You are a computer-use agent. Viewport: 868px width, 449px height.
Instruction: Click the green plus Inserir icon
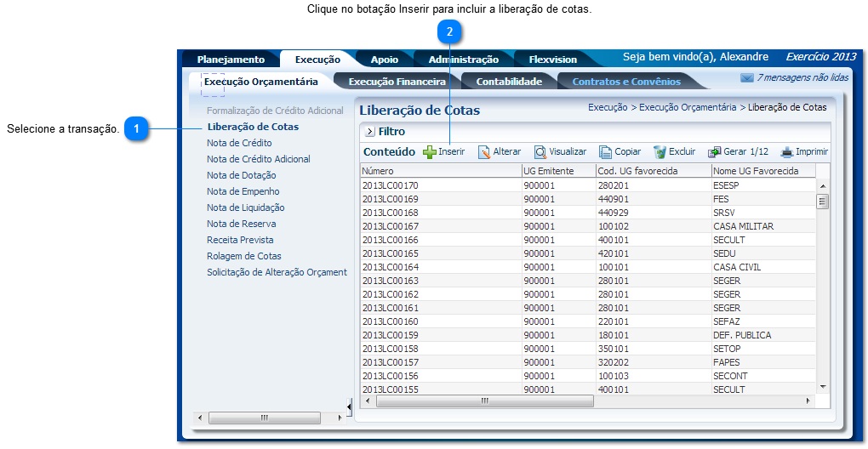430,152
